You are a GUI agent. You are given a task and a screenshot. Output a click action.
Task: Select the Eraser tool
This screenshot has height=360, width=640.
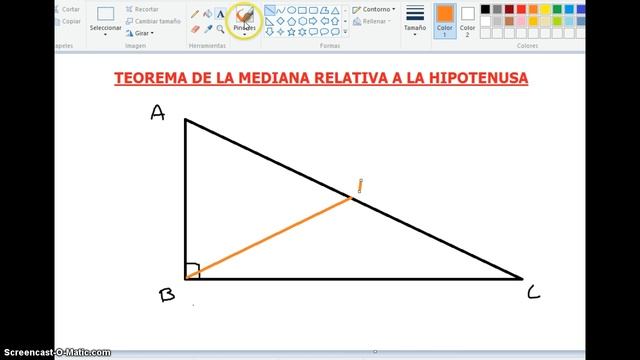click(x=195, y=29)
